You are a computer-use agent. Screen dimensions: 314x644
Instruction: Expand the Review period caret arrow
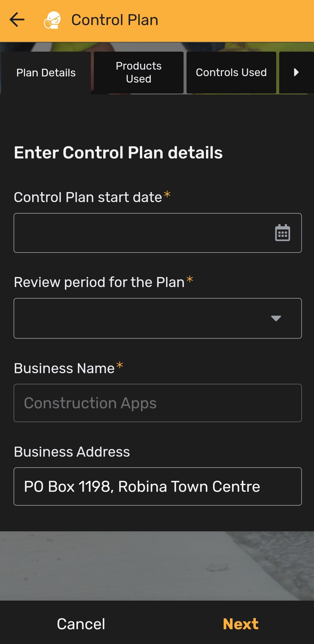coord(276,318)
